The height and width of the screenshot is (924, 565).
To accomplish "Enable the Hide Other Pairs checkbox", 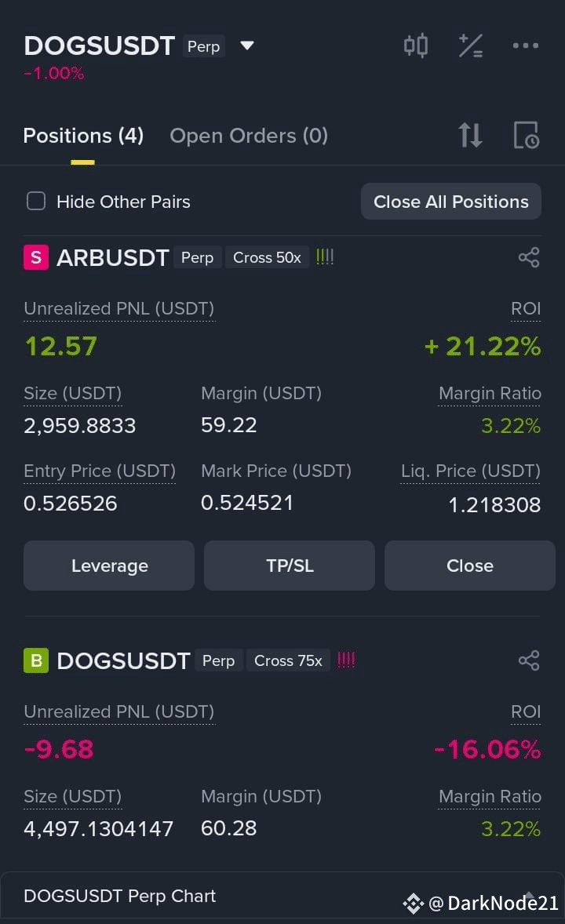I will (x=36, y=201).
